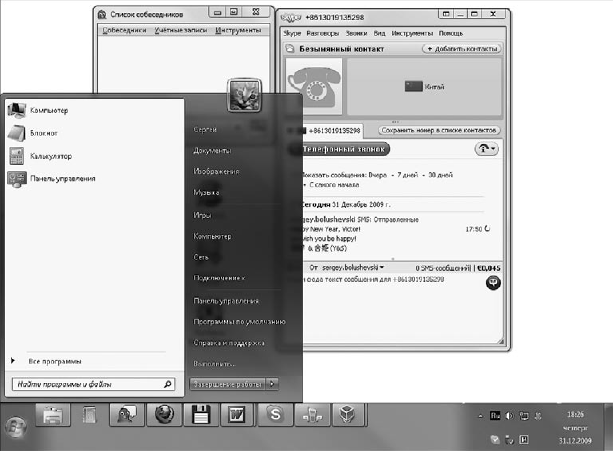Screen dimensions: 614x451
Task: Open Документы in the Start menu right pane
Action: click(213, 150)
